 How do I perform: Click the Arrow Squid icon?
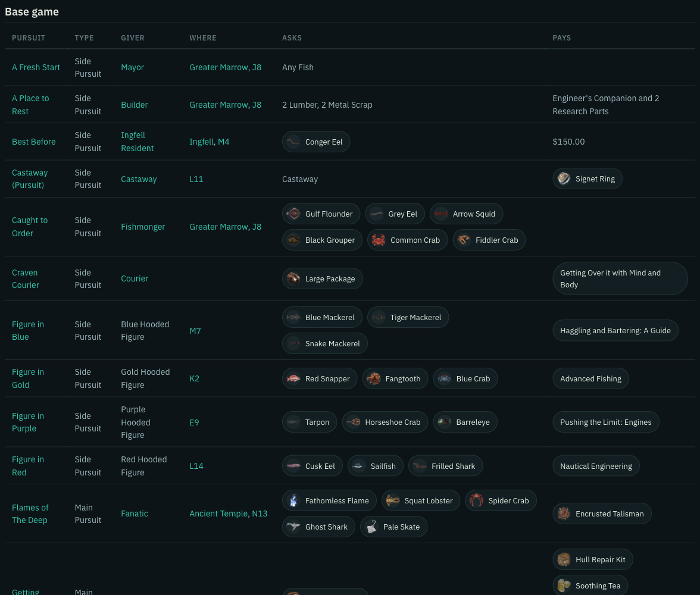441,214
